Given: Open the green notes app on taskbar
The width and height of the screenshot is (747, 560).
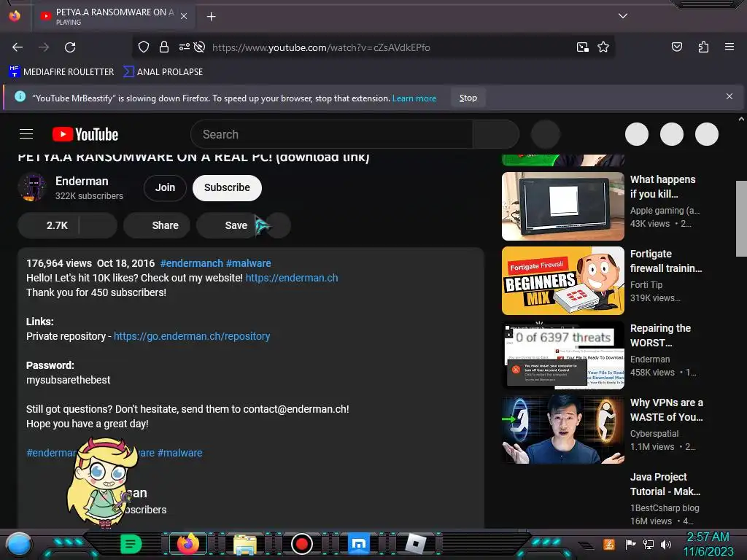Looking at the screenshot, I should coord(131,543).
